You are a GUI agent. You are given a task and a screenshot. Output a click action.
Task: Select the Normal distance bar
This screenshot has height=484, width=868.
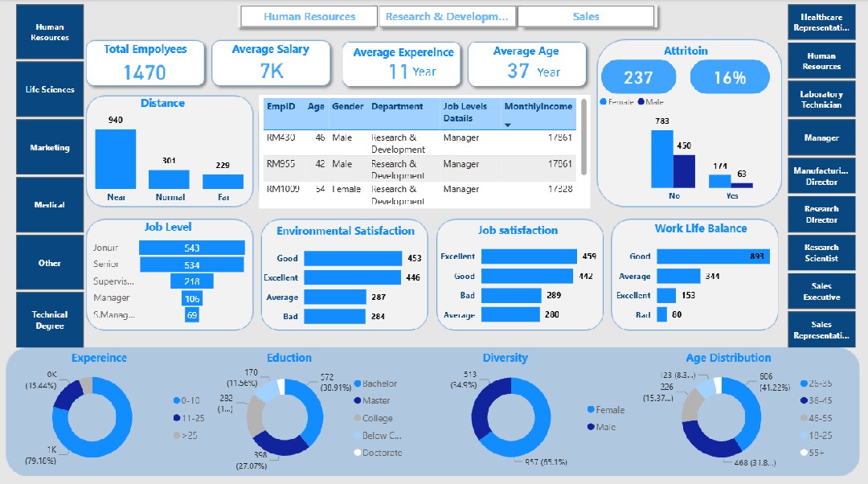click(169, 179)
